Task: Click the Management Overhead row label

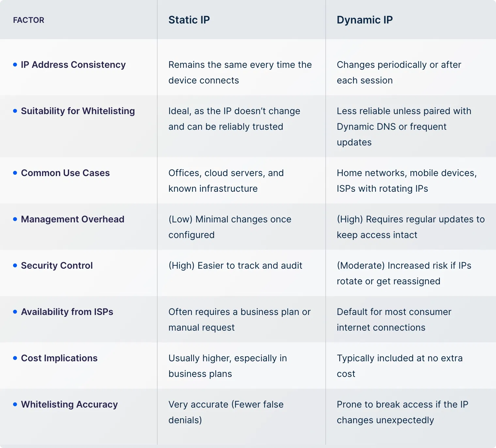Action: coord(72,219)
